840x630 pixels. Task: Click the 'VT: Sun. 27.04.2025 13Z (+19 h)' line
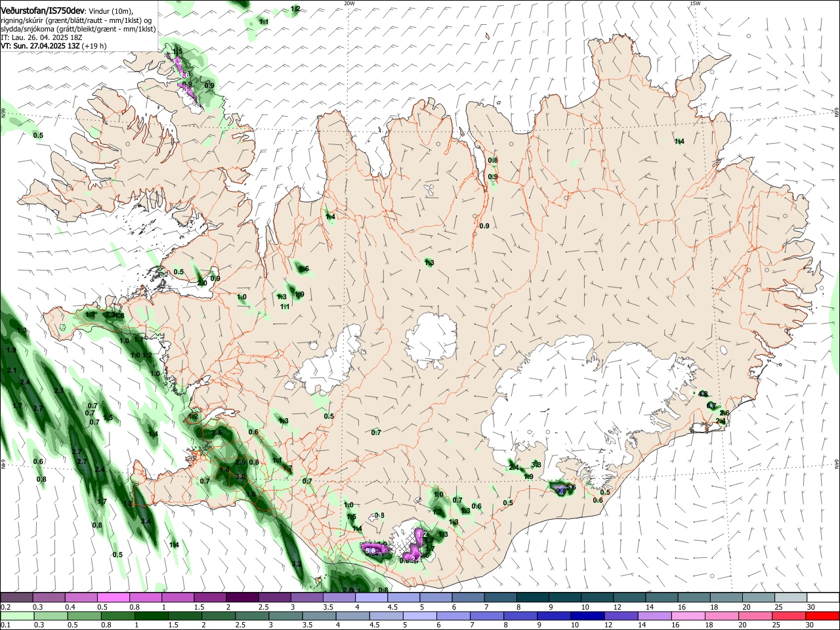pyautogui.click(x=54, y=46)
